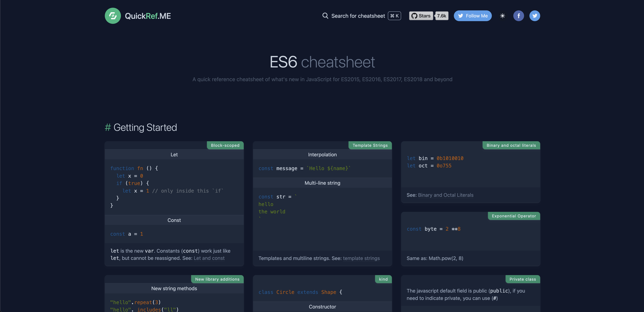644x312 pixels.
Task: Click the page subtitle about ES2015 to ES2018
Action: 322,79
